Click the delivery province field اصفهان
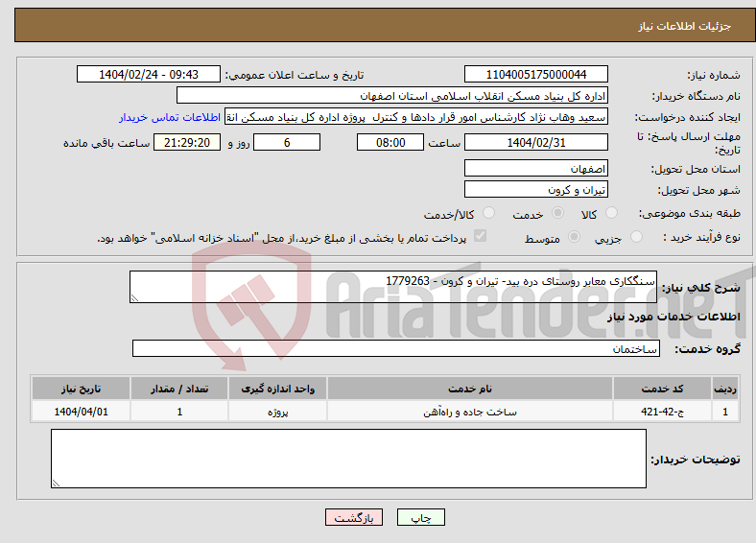 [535, 168]
